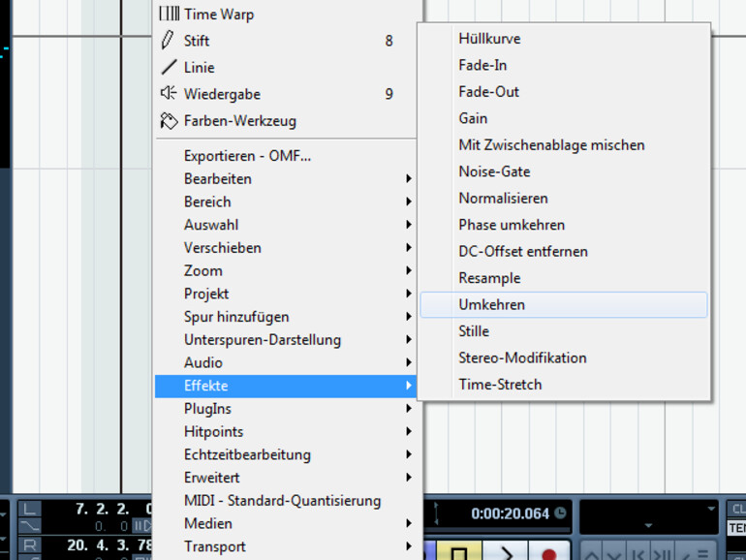746x560 pixels.
Task: Select Resample effect
Action: [564, 278]
